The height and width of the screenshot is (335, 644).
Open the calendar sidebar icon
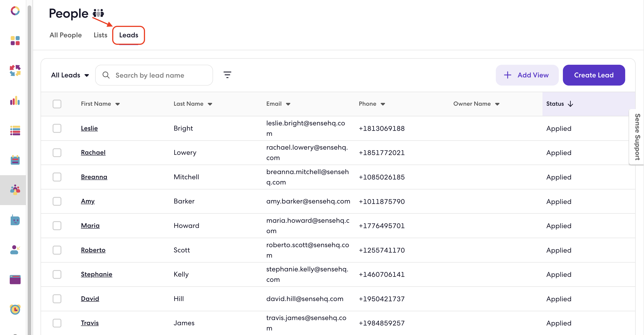[x=15, y=160]
